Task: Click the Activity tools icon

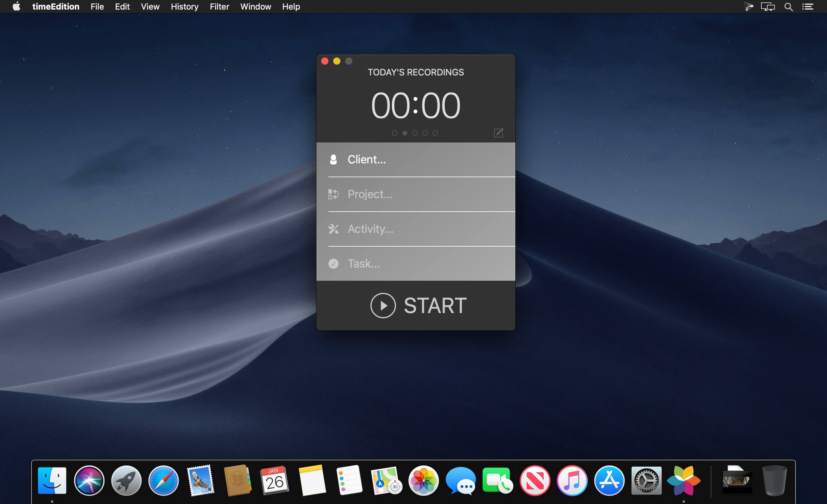Action: tap(333, 229)
